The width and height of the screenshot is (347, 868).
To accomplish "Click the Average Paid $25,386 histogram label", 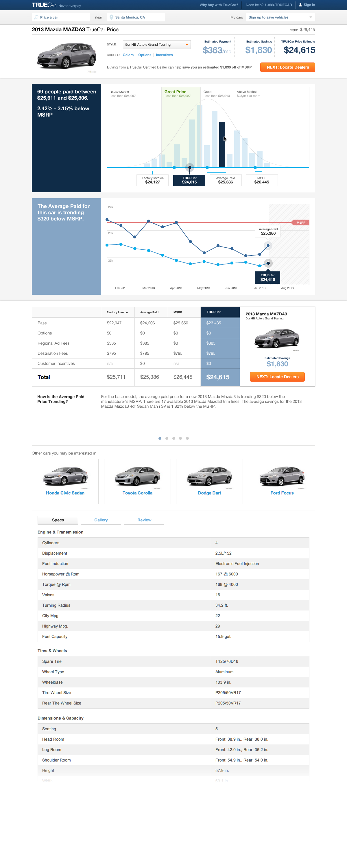I will 225,180.
